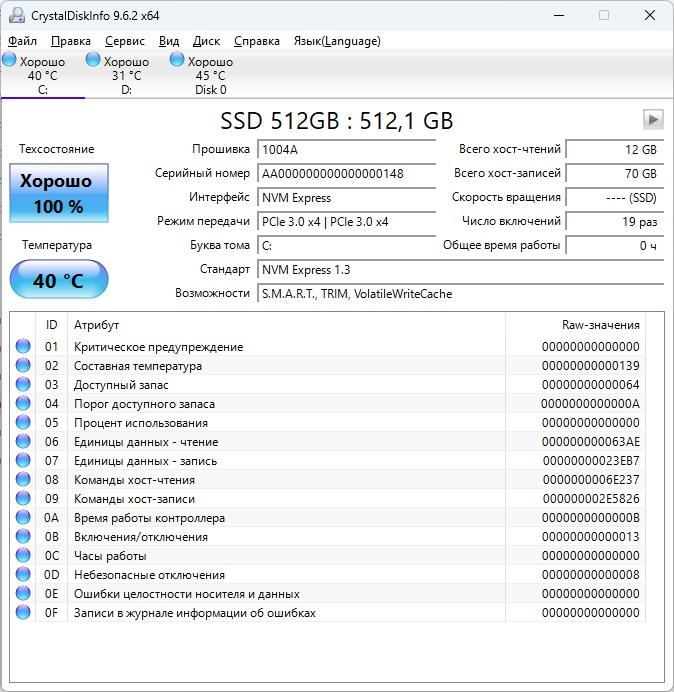Click the blue health orb above Disk 0

(177, 60)
